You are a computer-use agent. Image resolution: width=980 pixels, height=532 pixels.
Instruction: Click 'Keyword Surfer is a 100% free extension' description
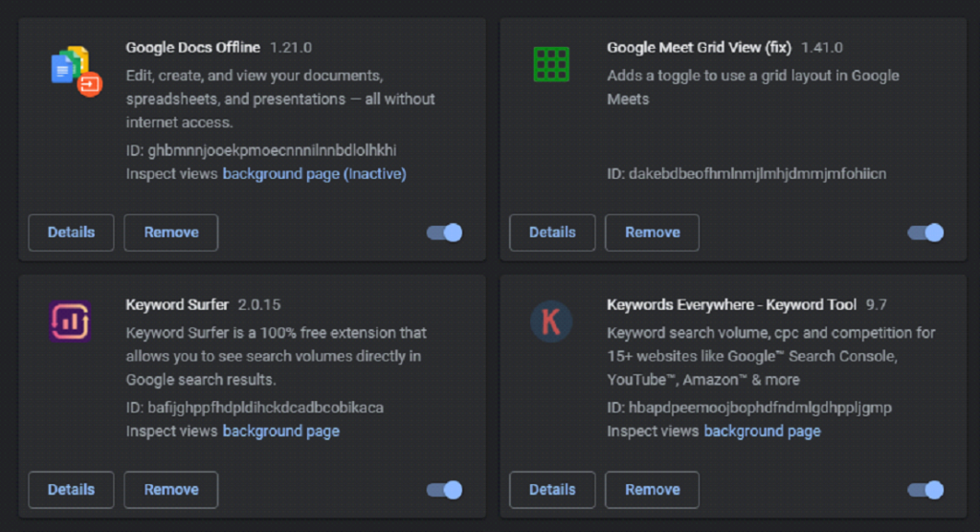[276, 356]
